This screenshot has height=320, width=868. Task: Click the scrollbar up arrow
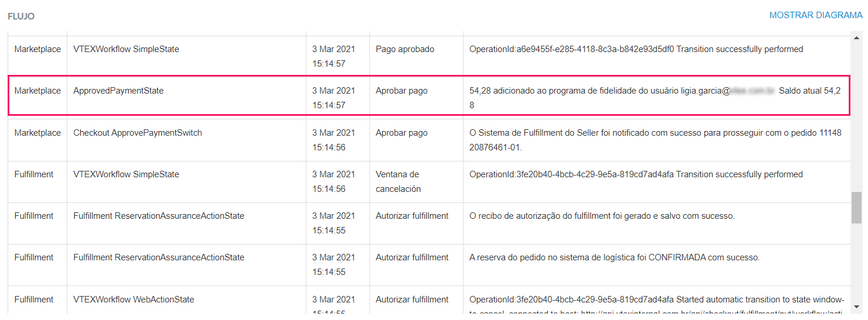point(857,38)
